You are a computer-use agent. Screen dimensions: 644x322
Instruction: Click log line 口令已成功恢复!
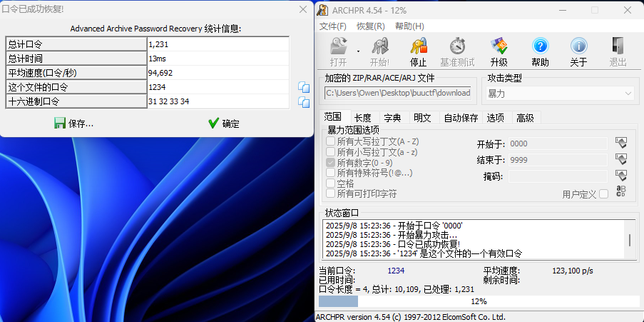(x=393, y=244)
